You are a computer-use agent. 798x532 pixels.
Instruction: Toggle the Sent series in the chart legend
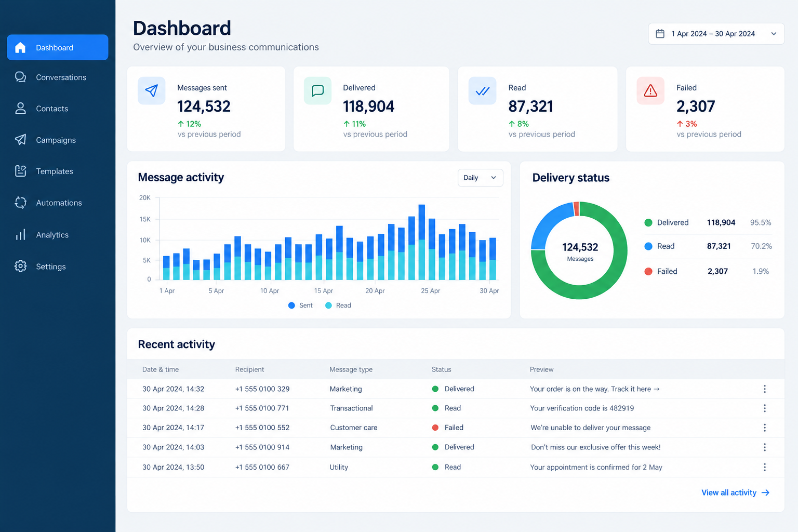point(300,305)
